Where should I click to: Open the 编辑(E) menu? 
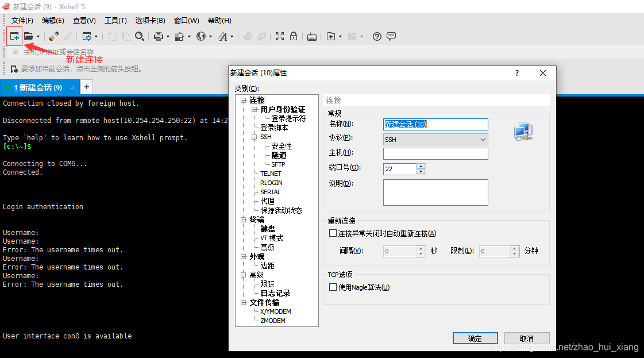click(x=53, y=21)
